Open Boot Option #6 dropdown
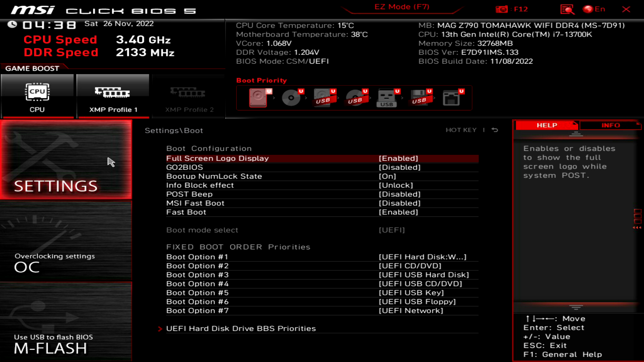Screen dimensions: 644x362 tap(322, 302)
